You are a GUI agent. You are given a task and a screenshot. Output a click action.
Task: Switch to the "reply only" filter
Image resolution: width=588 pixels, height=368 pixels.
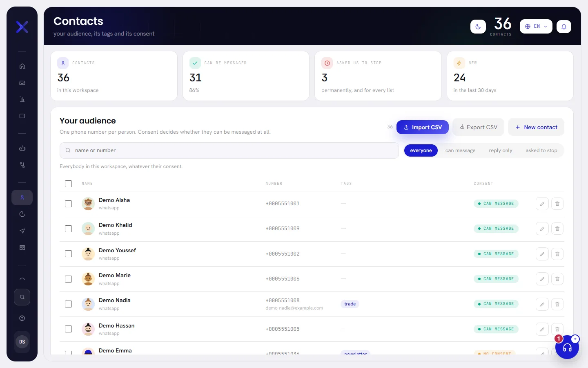[x=501, y=150]
